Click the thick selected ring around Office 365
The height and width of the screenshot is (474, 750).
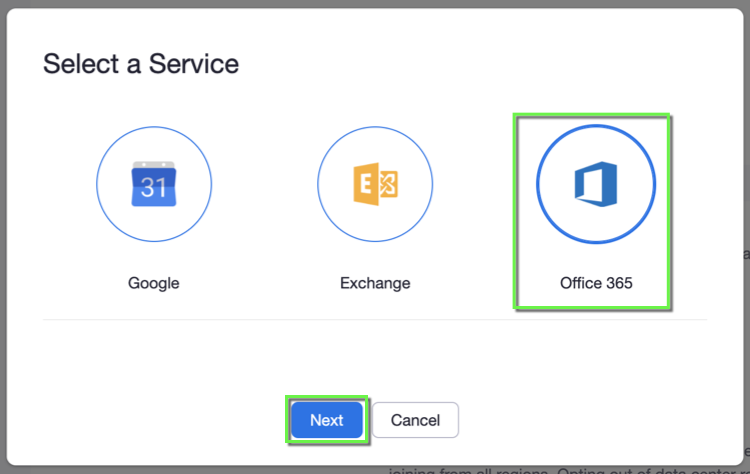(596, 128)
